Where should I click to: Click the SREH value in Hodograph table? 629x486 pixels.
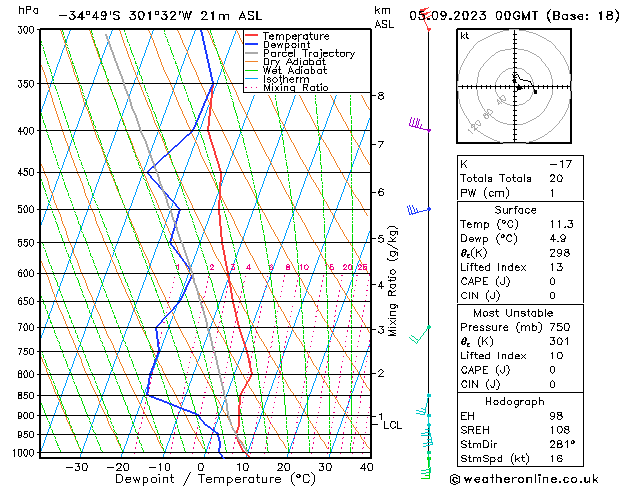(560, 430)
